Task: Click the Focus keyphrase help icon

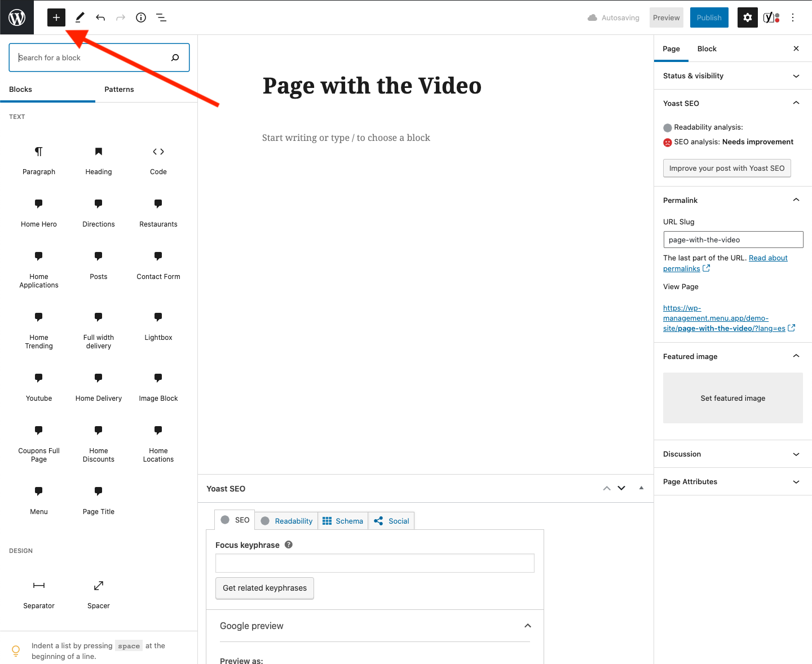Action: pyautogui.click(x=289, y=545)
